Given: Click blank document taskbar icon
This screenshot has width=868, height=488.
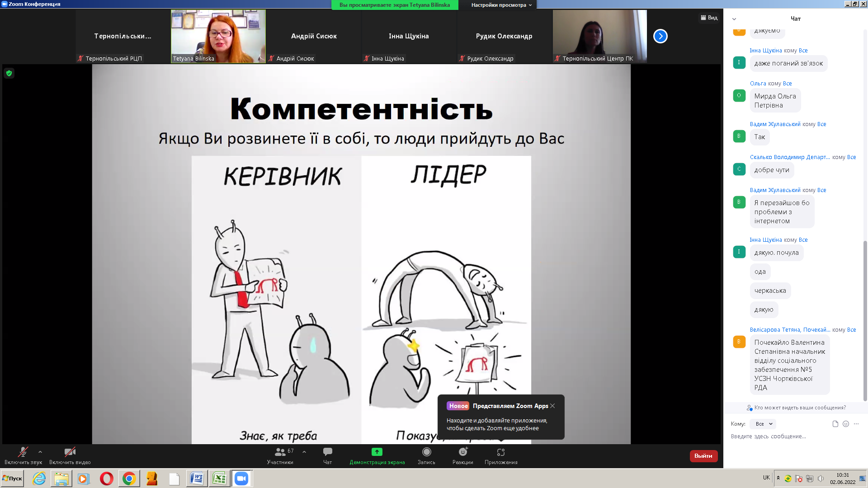Looking at the screenshot, I should click(174, 479).
